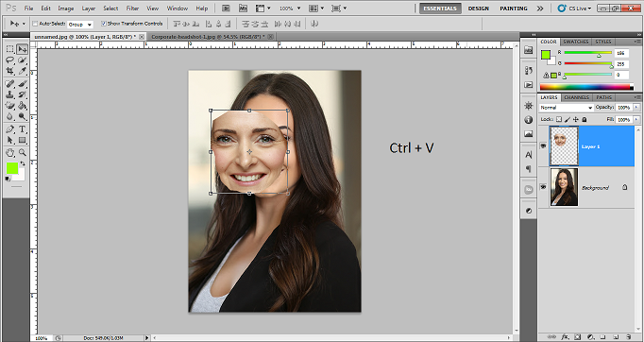Open the Paragraph panel icon
Image resolution: width=644 pixels, height=342 pixels.
529,168
